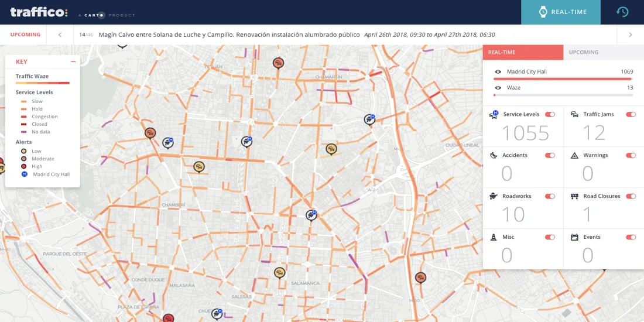Select City Hall marker under Tetuán's main avenue
644x322 pixels.
pyautogui.click(x=246, y=141)
